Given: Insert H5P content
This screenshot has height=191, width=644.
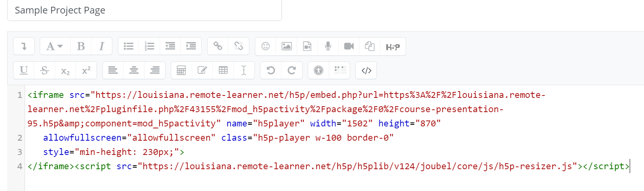Looking at the screenshot, I should 393,47.
